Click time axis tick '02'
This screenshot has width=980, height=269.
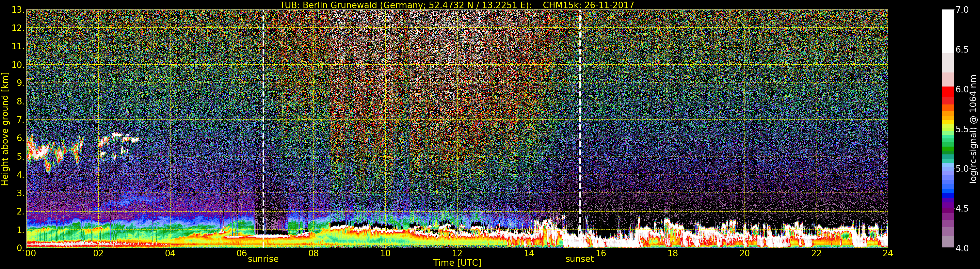pyautogui.click(x=98, y=253)
